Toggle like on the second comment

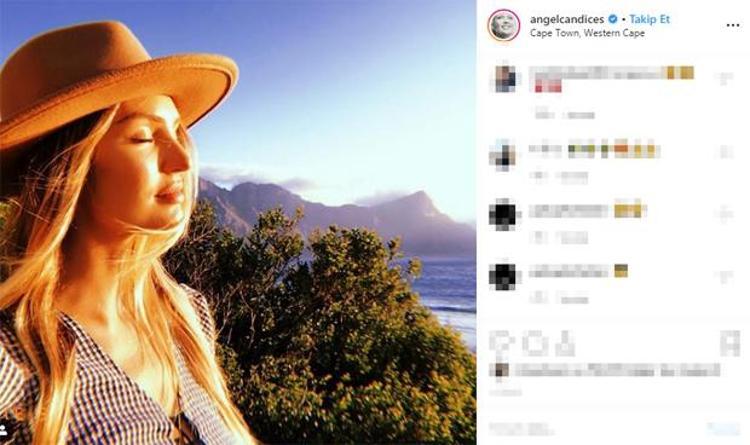726,152
